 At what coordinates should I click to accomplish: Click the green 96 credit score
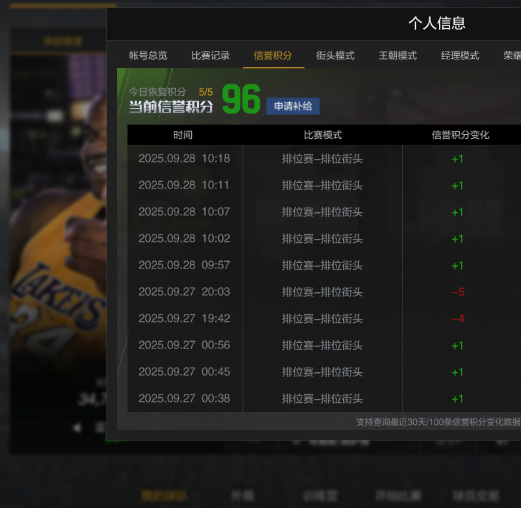tap(241, 99)
